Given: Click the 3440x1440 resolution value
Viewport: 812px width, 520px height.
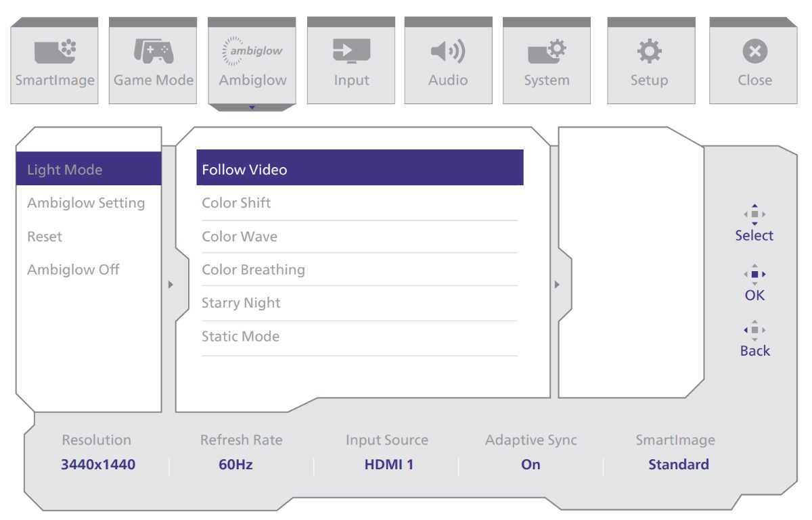Looking at the screenshot, I should [x=98, y=465].
